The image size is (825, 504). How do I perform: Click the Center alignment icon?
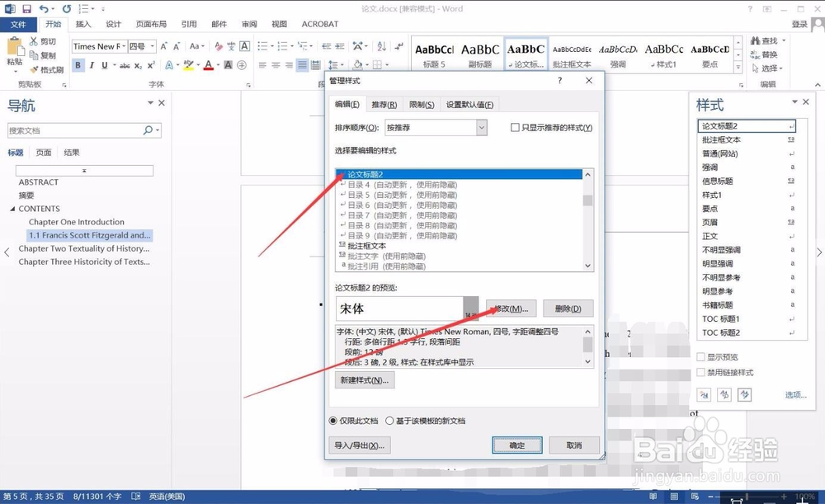point(276,65)
